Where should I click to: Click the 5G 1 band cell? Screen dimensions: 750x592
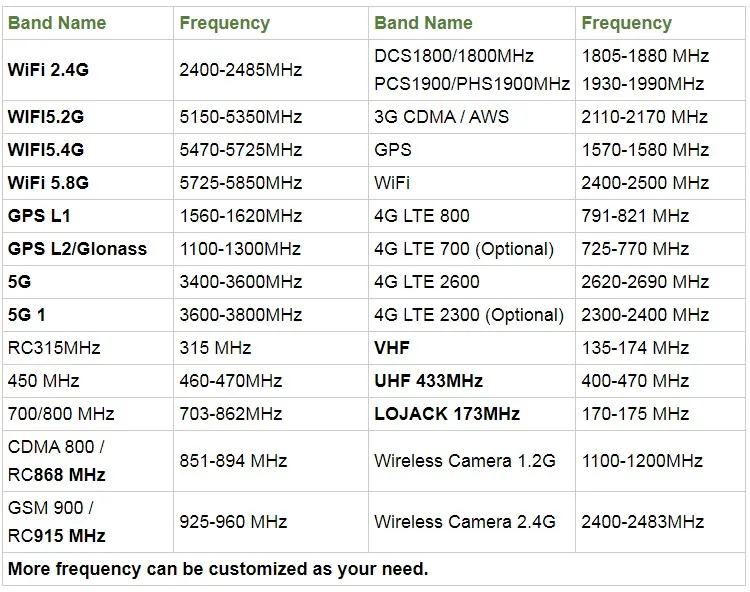[27, 315]
